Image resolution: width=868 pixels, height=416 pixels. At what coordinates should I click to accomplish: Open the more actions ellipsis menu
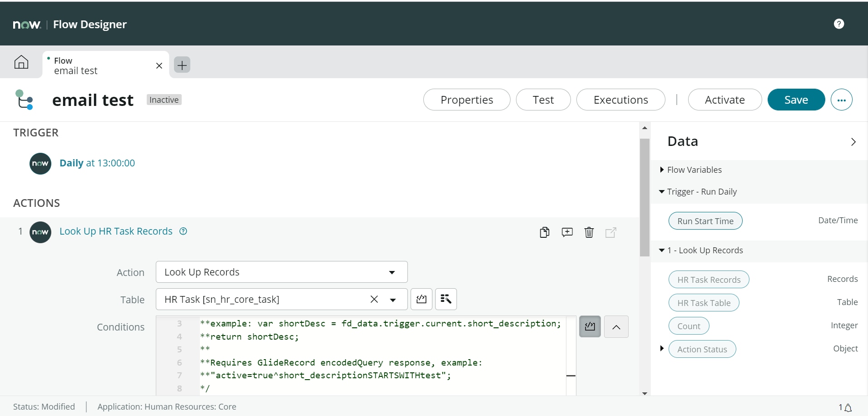842,100
